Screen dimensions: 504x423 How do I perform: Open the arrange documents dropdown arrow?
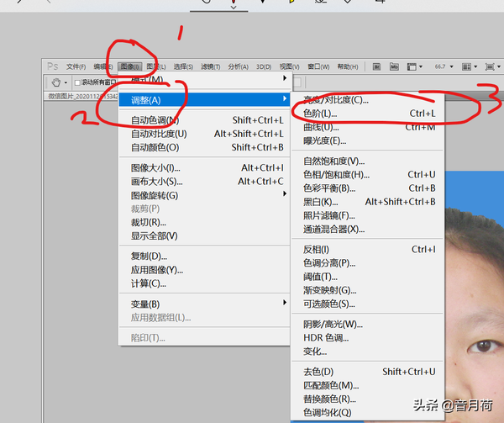click(475, 67)
